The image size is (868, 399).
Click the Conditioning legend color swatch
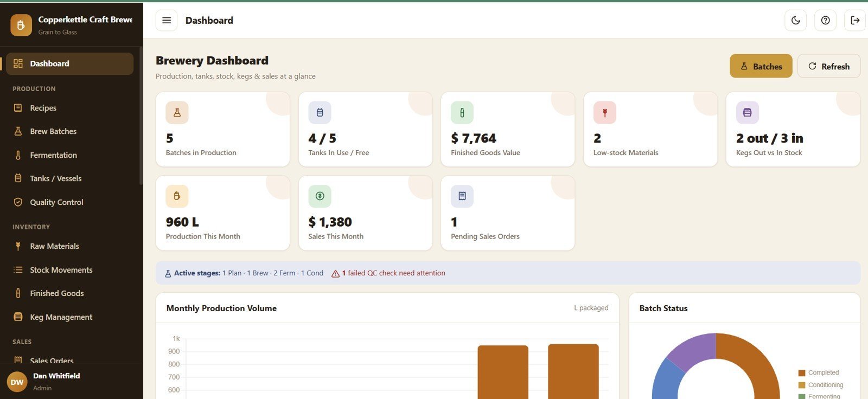(x=802, y=385)
